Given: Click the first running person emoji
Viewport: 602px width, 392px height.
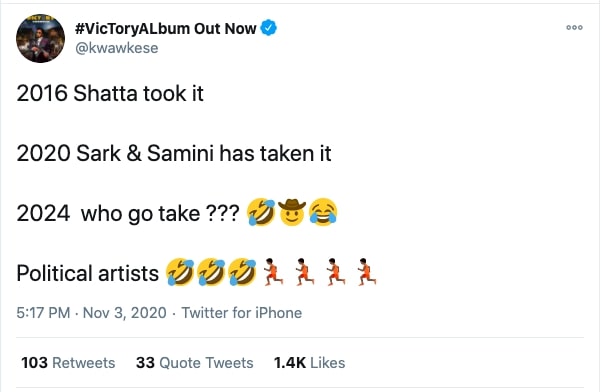Looking at the screenshot, I should 273,272.
